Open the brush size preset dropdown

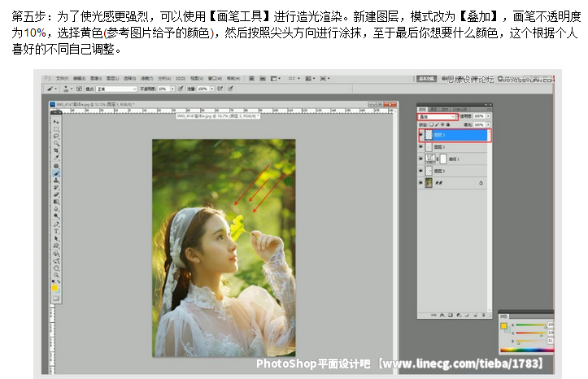tap(67, 89)
